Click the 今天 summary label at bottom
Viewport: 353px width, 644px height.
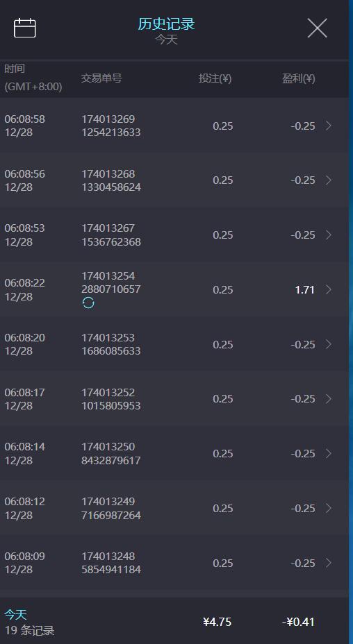15,614
